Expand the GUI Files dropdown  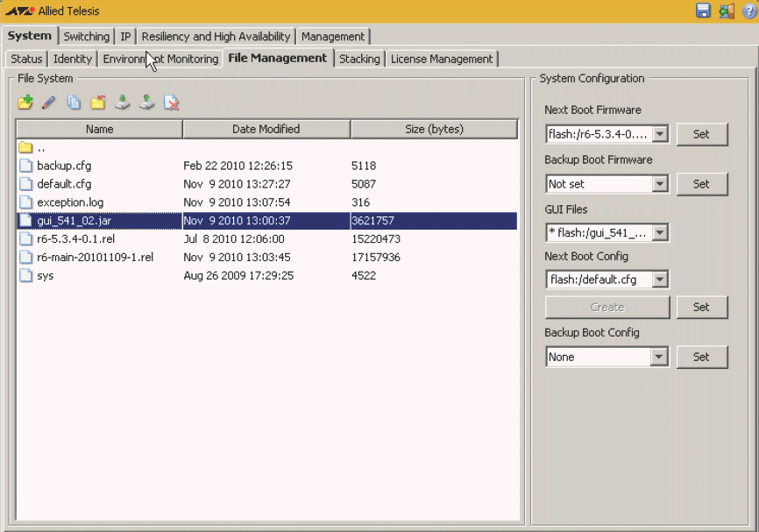660,233
